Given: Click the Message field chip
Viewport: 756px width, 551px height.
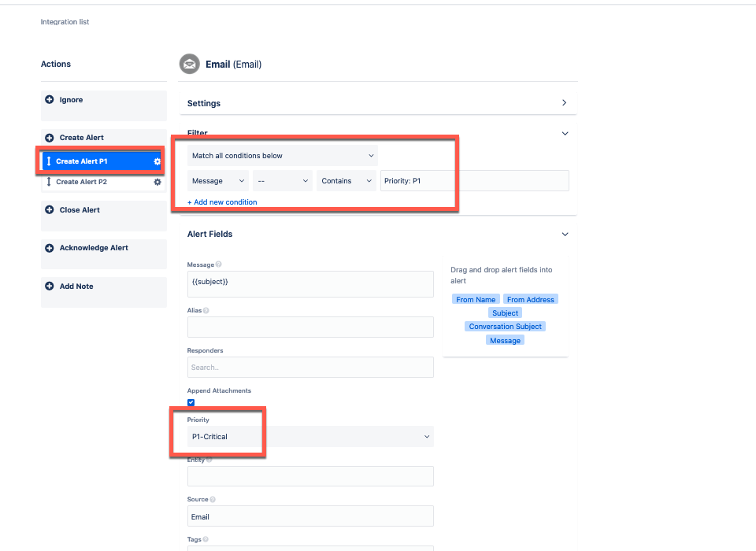Looking at the screenshot, I should point(505,340).
